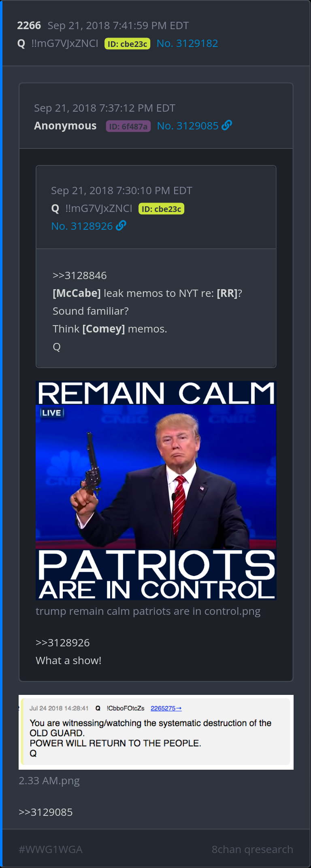Follow the No. 3128926 post link
Image resolution: width=311 pixels, height=868 pixels.
pos(82,226)
